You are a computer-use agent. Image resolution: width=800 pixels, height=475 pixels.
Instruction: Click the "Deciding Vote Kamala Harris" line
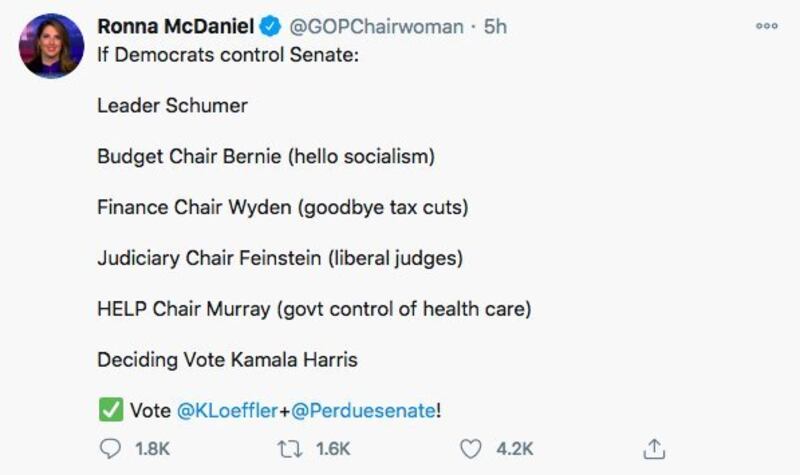tap(226, 359)
